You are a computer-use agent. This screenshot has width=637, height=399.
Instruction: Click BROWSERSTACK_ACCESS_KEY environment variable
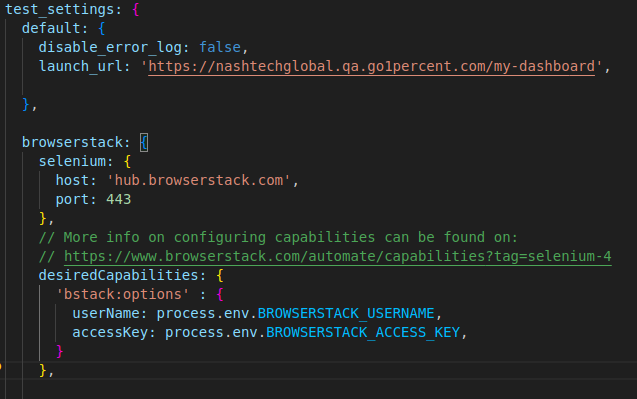(x=363, y=332)
